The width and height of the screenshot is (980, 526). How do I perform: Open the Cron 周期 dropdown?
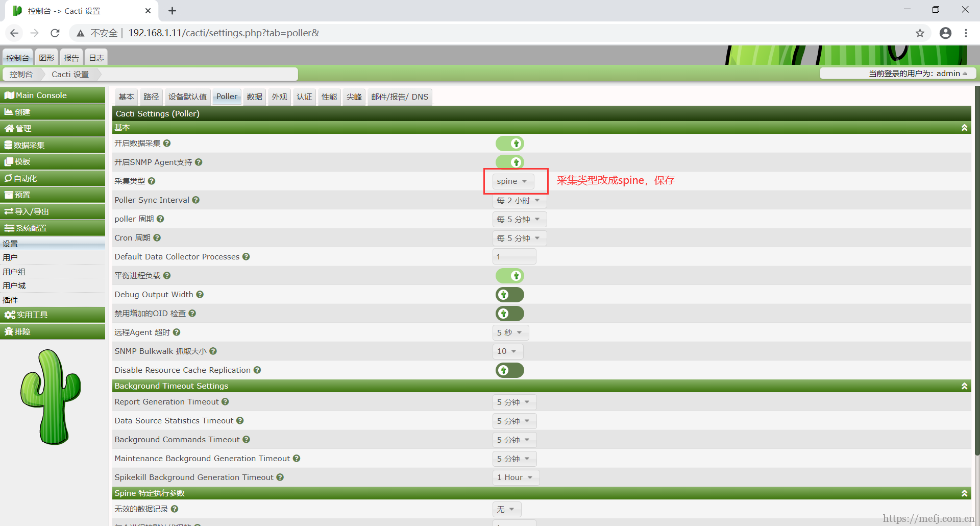(519, 238)
